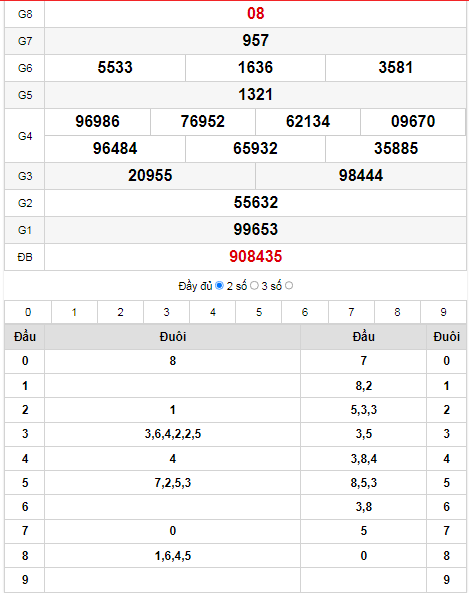
Task: Filter by digit 4 in number row
Action: [213, 312]
